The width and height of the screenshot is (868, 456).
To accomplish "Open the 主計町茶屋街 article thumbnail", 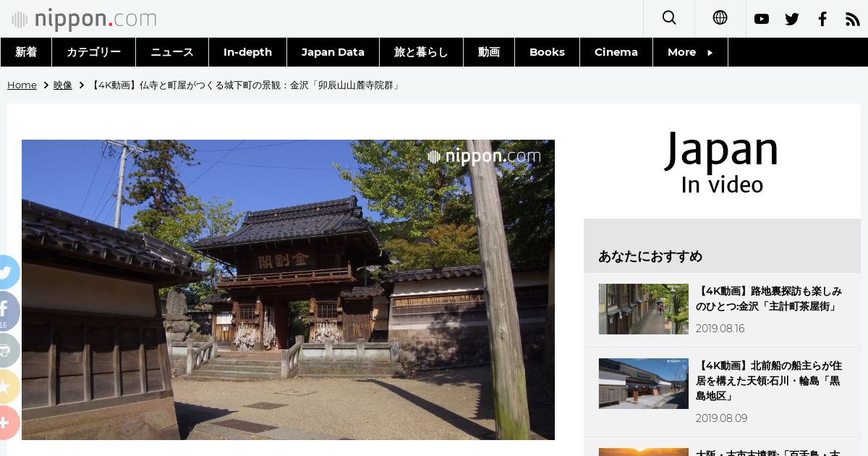I will point(644,309).
